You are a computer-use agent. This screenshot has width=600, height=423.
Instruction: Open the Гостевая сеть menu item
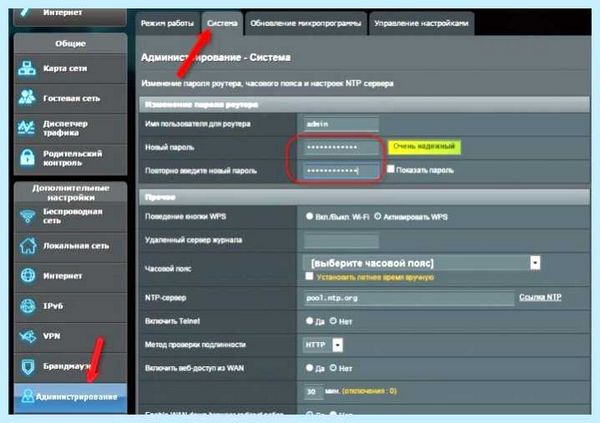coord(70,98)
